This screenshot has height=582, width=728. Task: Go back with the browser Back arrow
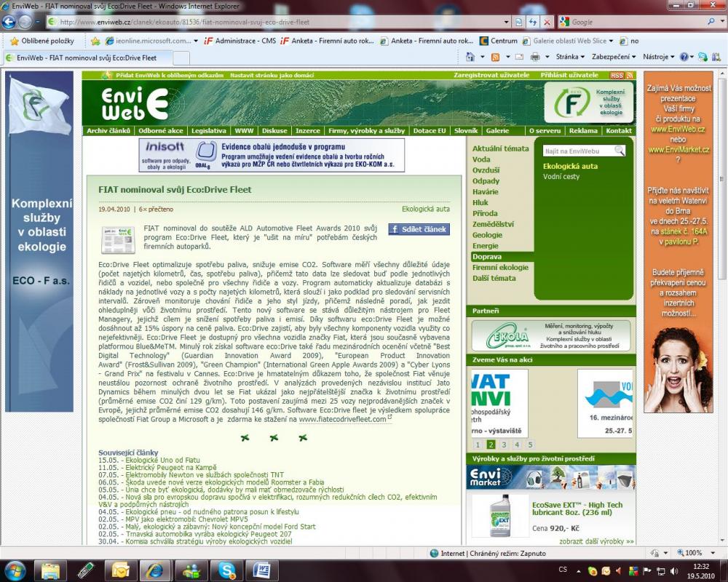click(9, 22)
